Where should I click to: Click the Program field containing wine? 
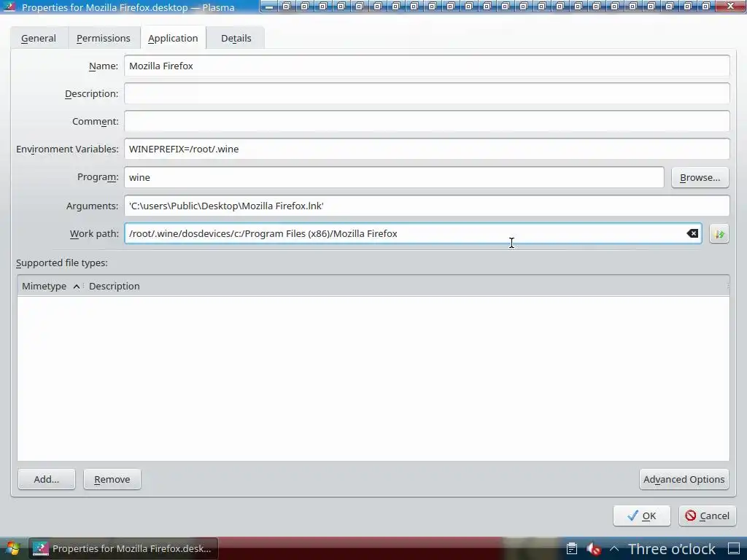point(394,177)
